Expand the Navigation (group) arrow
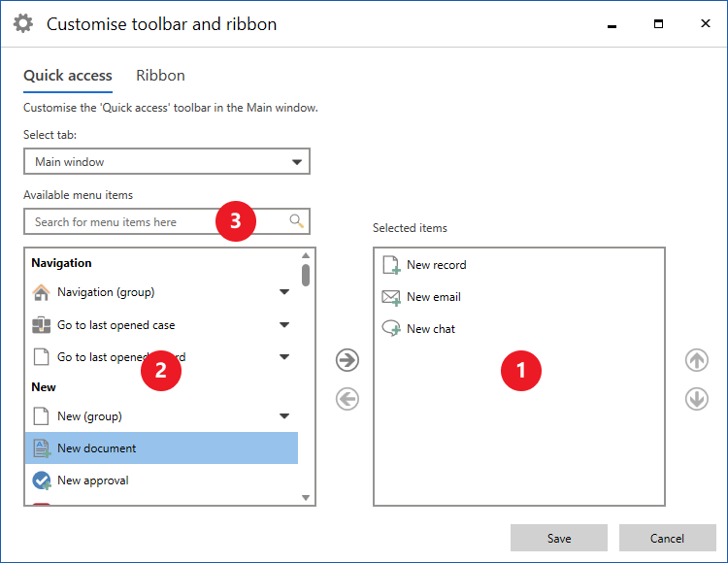 point(284,292)
